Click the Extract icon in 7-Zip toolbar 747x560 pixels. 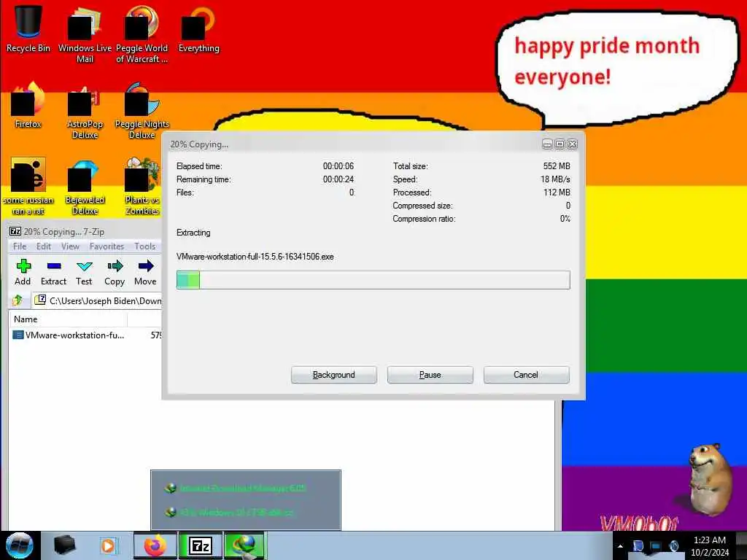click(54, 265)
